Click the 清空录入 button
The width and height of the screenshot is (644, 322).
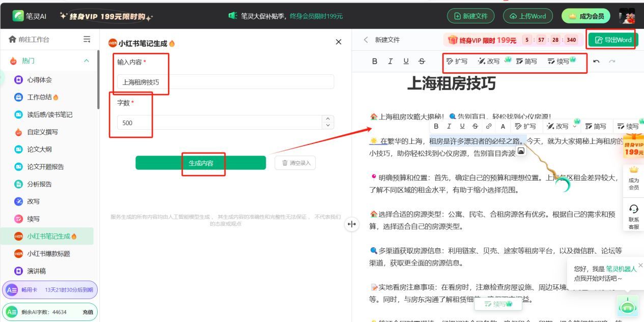click(x=295, y=163)
